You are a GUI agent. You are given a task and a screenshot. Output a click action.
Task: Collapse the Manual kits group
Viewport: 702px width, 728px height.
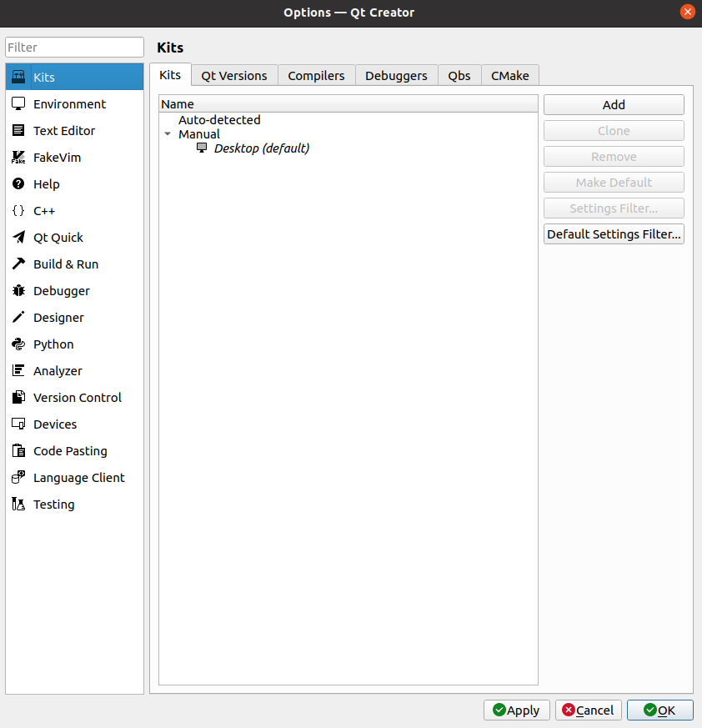coord(168,134)
